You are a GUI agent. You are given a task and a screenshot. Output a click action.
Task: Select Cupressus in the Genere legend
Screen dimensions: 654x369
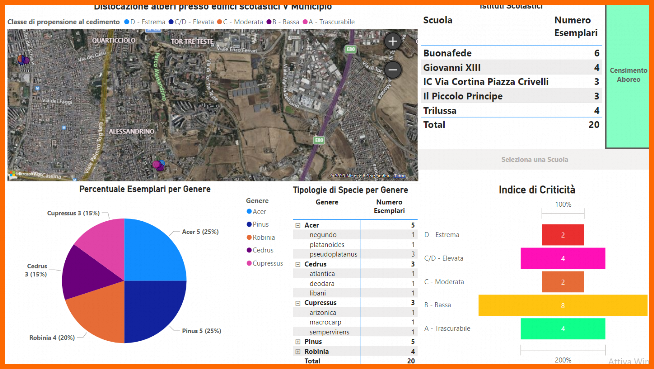click(265, 264)
